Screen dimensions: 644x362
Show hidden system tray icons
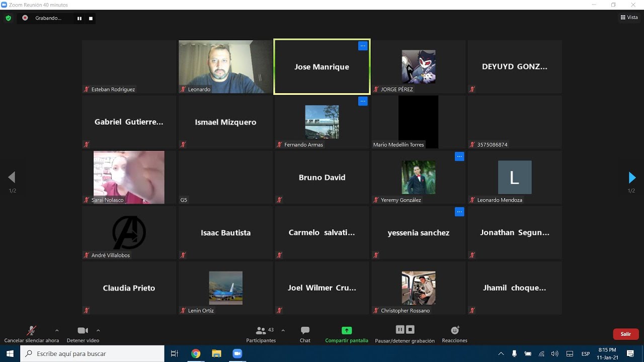[x=501, y=353]
